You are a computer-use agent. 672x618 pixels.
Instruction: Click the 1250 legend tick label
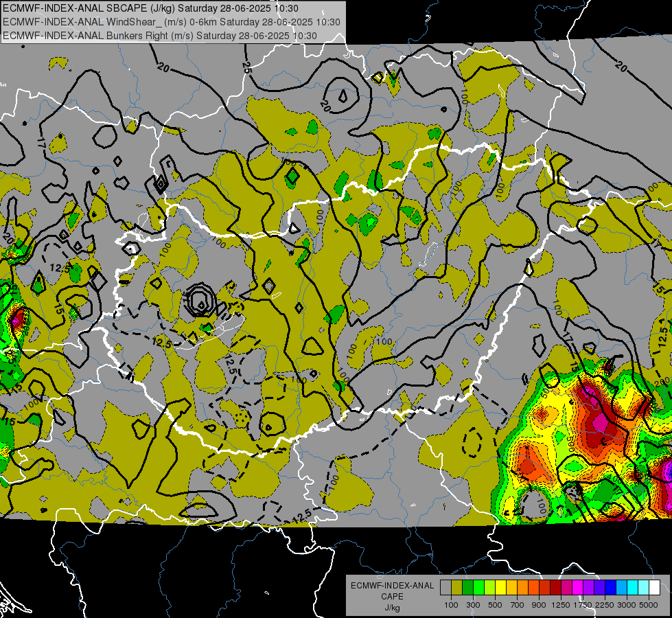561,605
